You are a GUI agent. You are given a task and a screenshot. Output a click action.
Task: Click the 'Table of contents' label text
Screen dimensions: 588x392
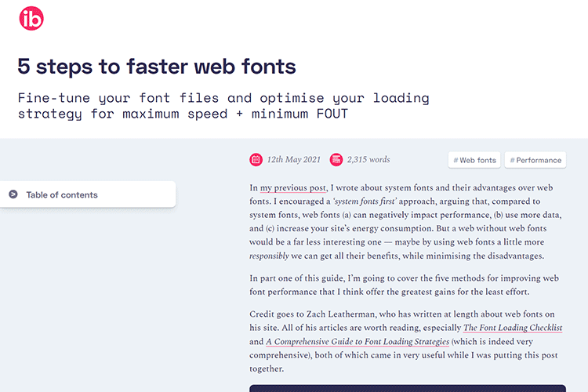click(62, 194)
